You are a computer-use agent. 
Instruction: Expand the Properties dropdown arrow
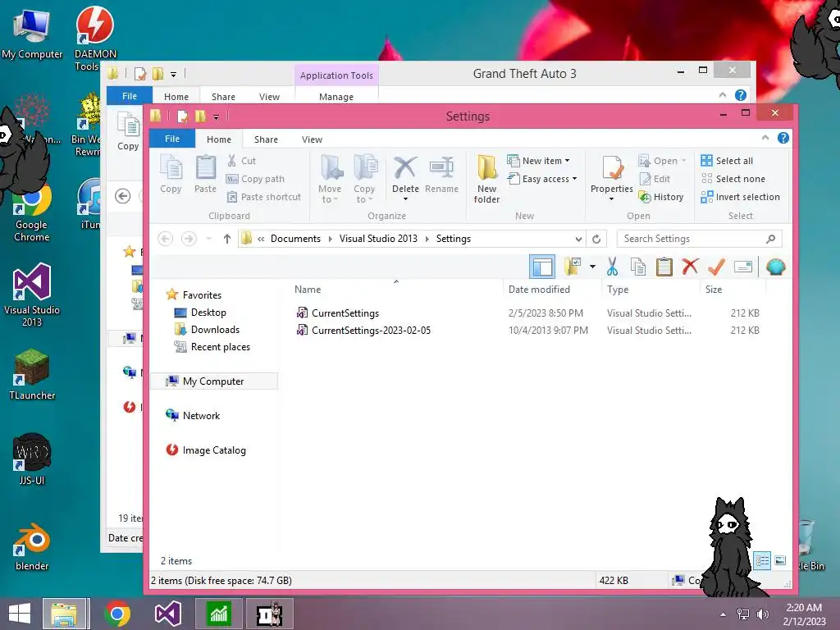(611, 199)
